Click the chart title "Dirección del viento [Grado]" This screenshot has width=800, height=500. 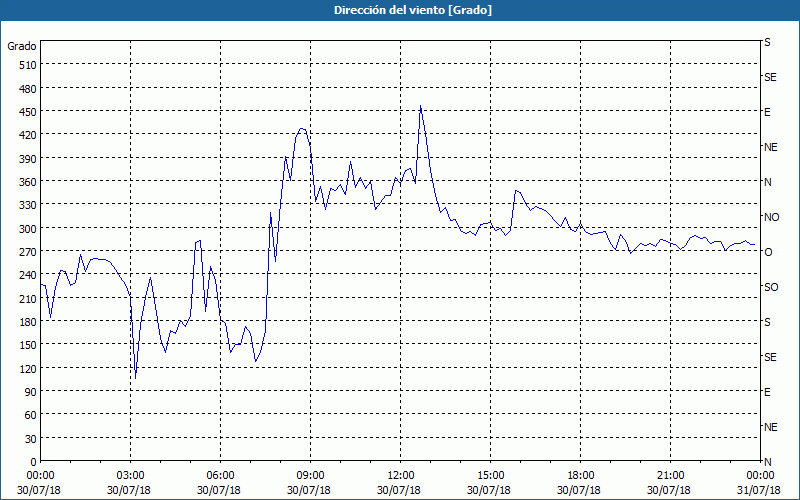(413, 10)
